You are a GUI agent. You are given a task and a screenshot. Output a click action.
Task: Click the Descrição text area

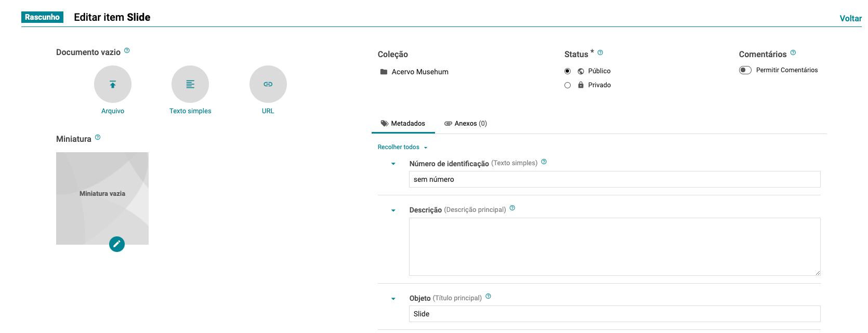click(614, 247)
